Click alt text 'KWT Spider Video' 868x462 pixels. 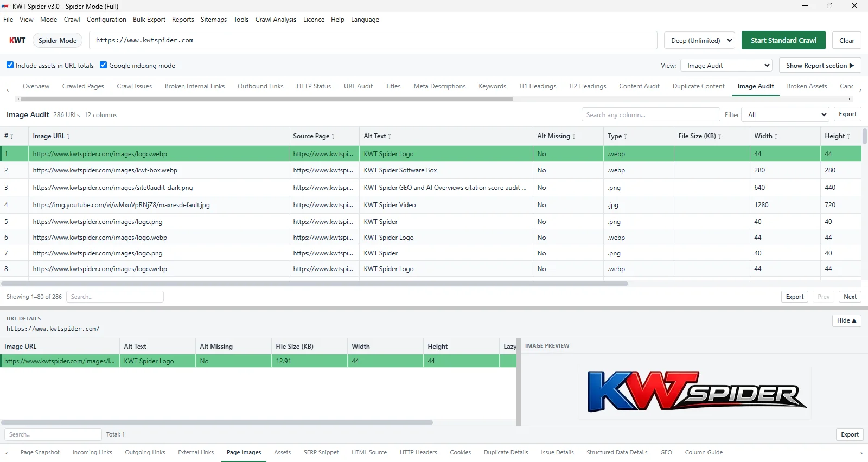point(390,205)
